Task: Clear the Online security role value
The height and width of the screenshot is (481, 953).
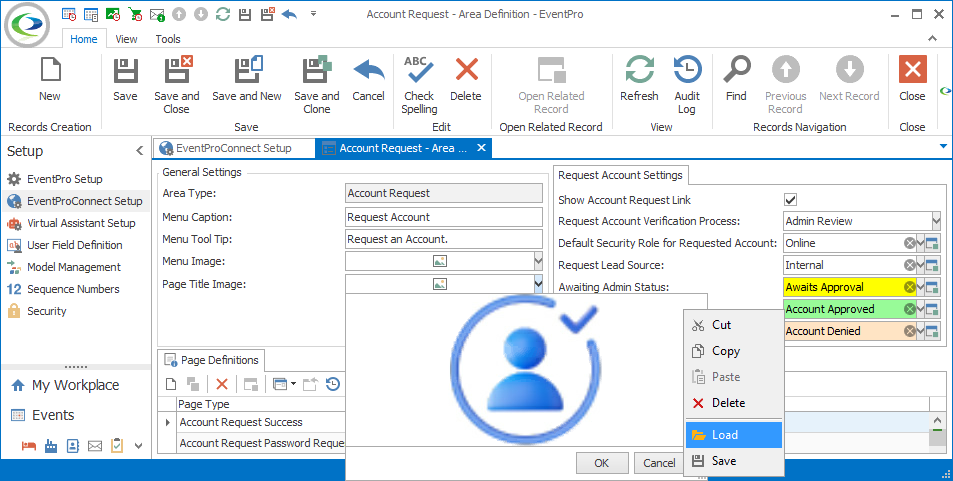Action: (x=909, y=243)
